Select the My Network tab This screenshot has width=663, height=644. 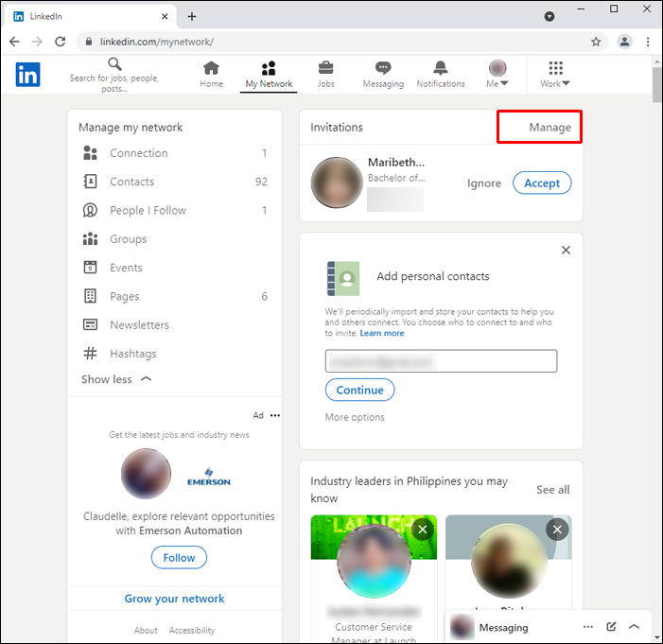(x=269, y=74)
